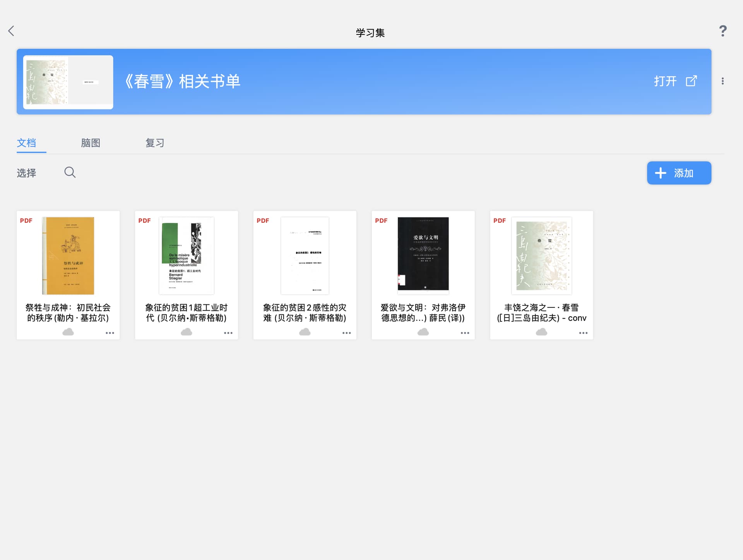The width and height of the screenshot is (743, 560).
Task: Click the cloud icon under 象征的贫困2
Action: tap(305, 332)
